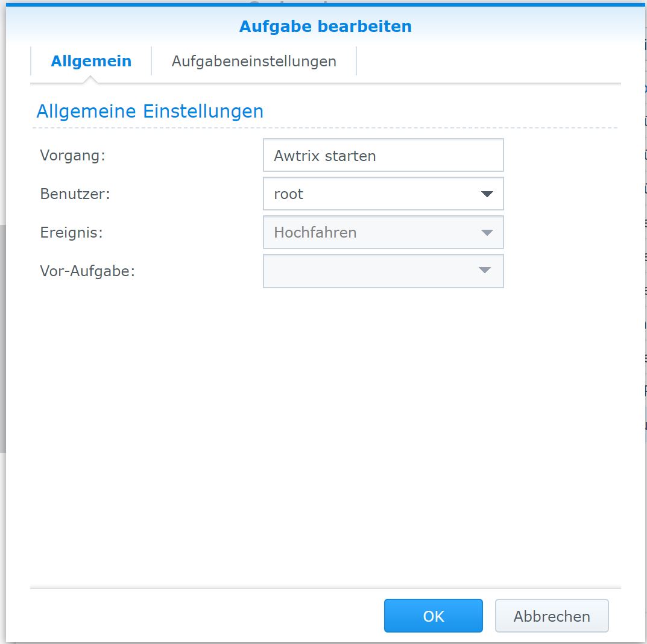Open the Vor-Aufgabe dropdown arrow
This screenshot has height=644, width=647.
(485, 271)
